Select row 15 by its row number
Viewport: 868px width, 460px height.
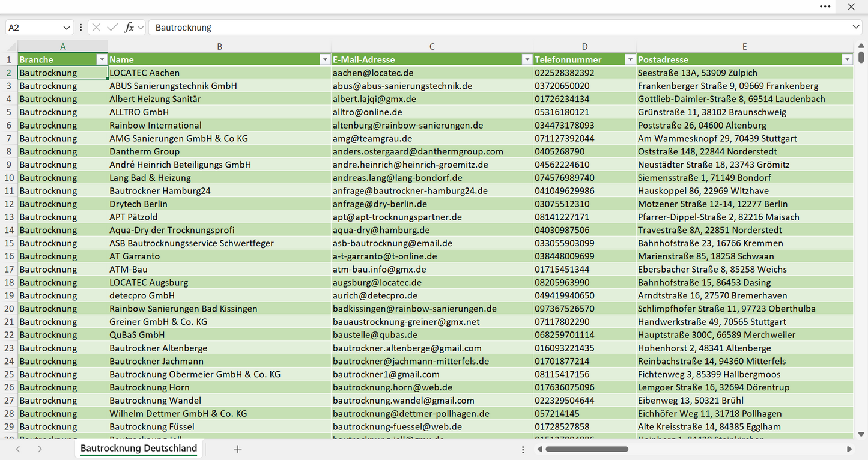click(9, 243)
